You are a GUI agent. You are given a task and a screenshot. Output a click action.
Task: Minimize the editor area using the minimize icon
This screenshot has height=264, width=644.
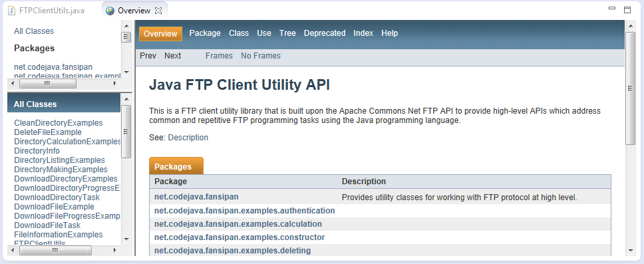(x=612, y=8)
